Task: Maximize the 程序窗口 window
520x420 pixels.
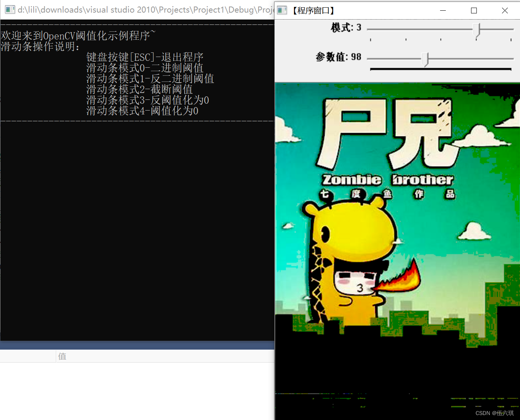Action: pyautogui.click(x=474, y=10)
